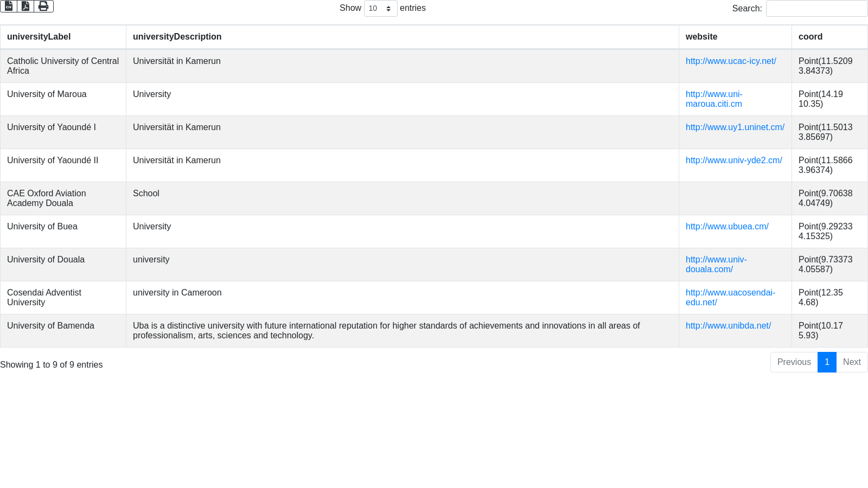Open the University of Douala website link
868x488 pixels.
click(x=716, y=264)
